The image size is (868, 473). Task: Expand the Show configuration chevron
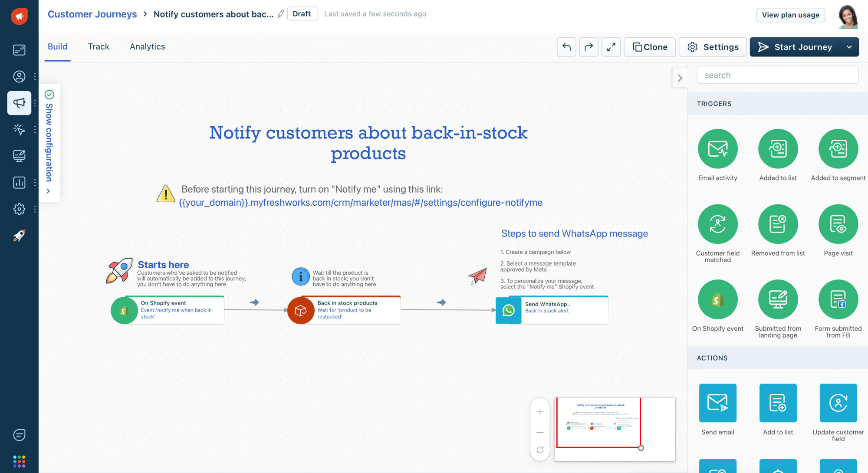click(49, 191)
